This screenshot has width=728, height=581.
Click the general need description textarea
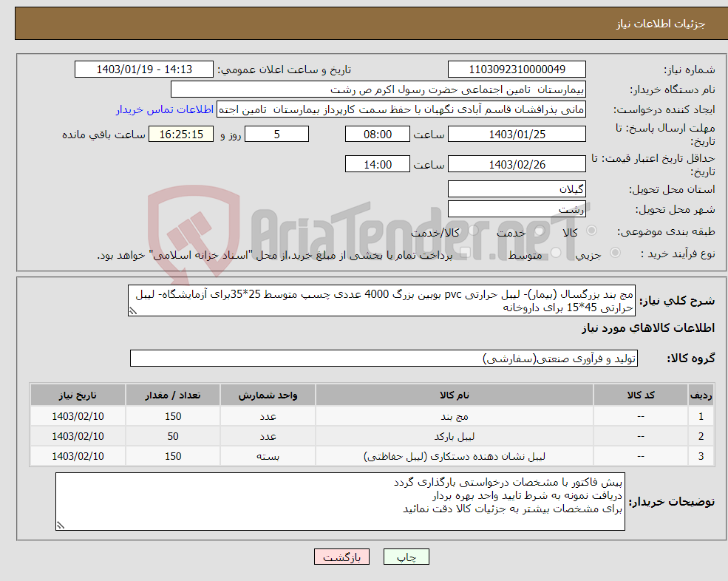(x=381, y=301)
